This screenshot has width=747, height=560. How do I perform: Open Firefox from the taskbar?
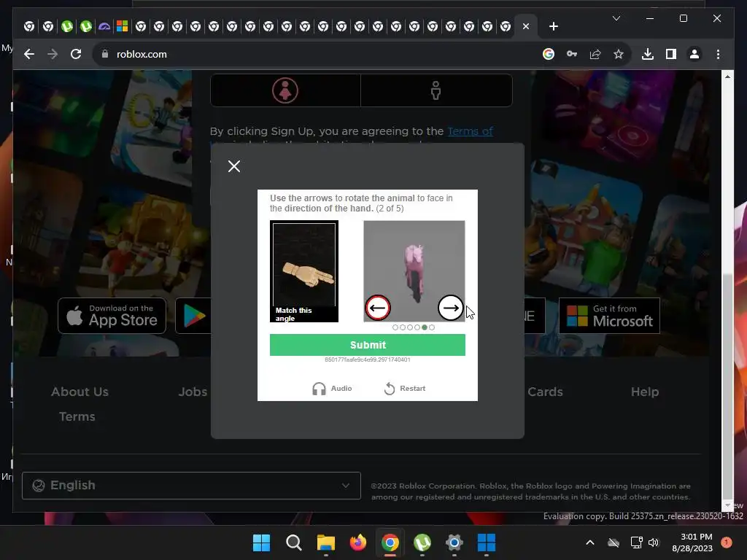pos(357,542)
